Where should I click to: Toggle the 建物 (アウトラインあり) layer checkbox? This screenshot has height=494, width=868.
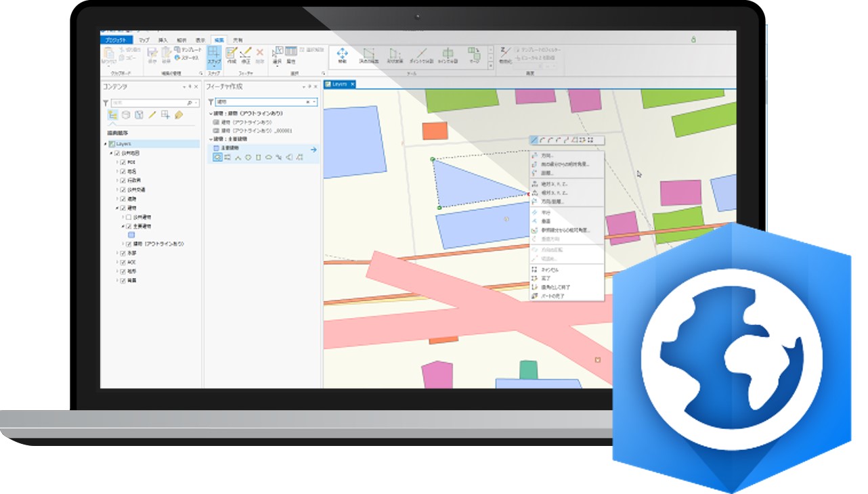tap(128, 244)
